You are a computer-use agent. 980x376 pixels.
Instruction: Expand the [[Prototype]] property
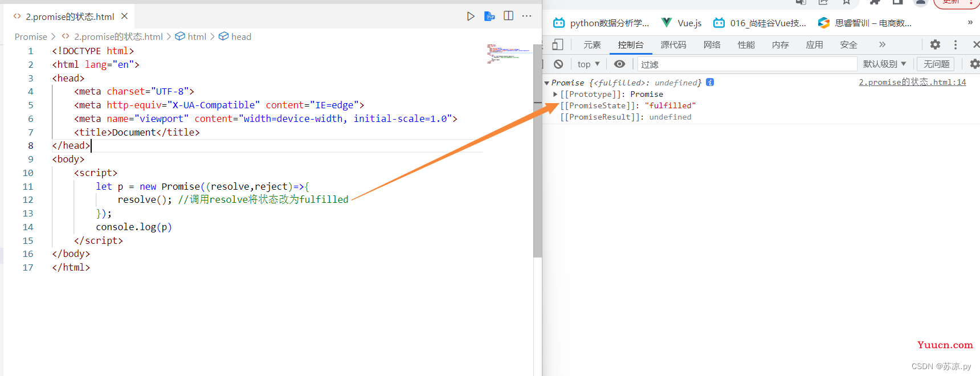555,95
